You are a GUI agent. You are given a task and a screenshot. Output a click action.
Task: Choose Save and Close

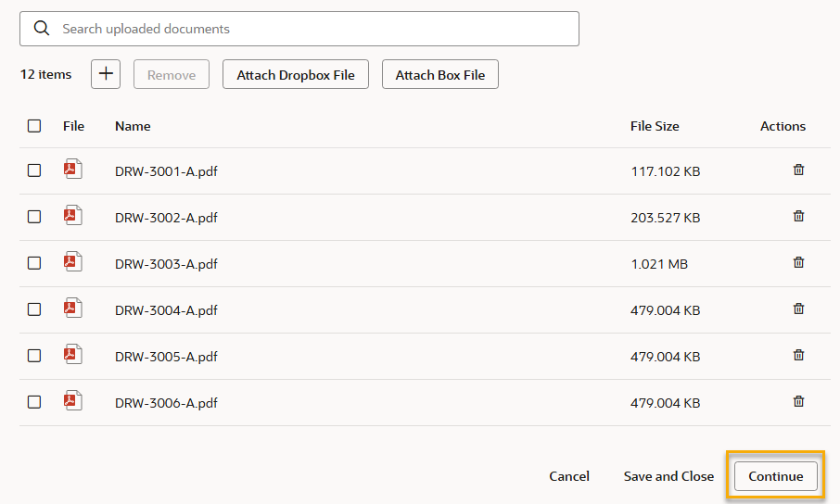pyautogui.click(x=668, y=476)
